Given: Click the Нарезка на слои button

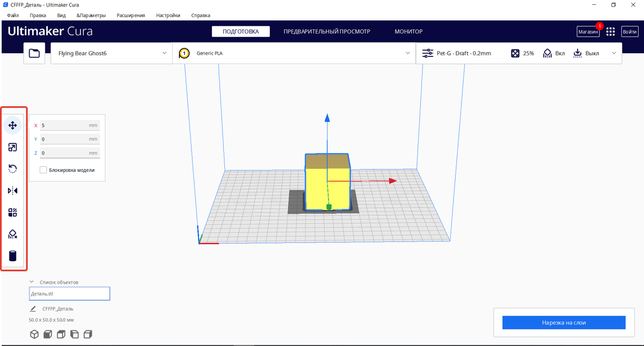Looking at the screenshot, I should tap(563, 322).
